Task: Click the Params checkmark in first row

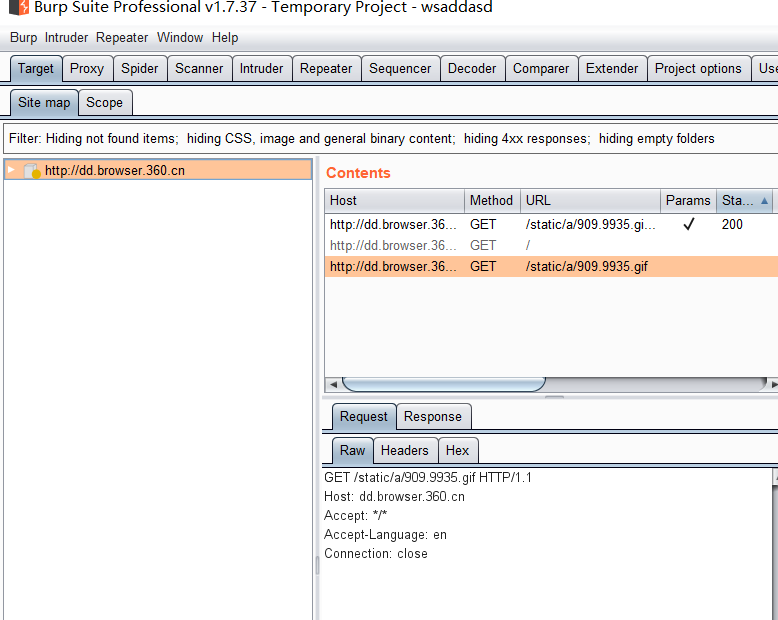Action: pyautogui.click(x=689, y=224)
